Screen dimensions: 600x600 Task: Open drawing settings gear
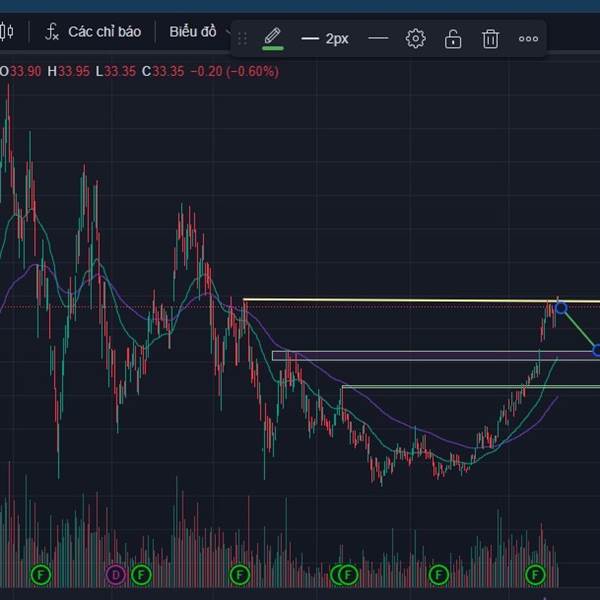(415, 39)
